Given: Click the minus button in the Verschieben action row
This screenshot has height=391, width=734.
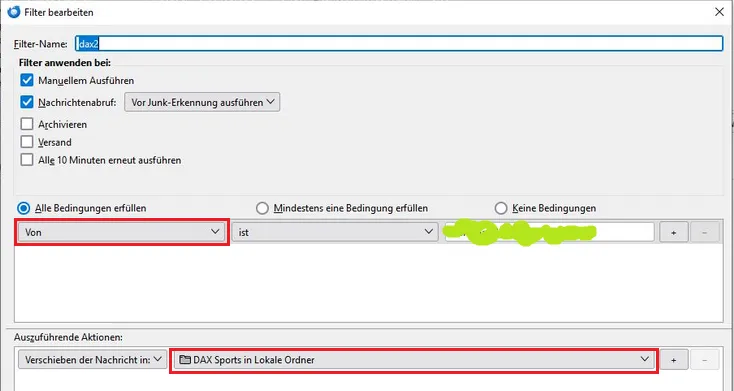Looking at the screenshot, I should tap(705, 360).
